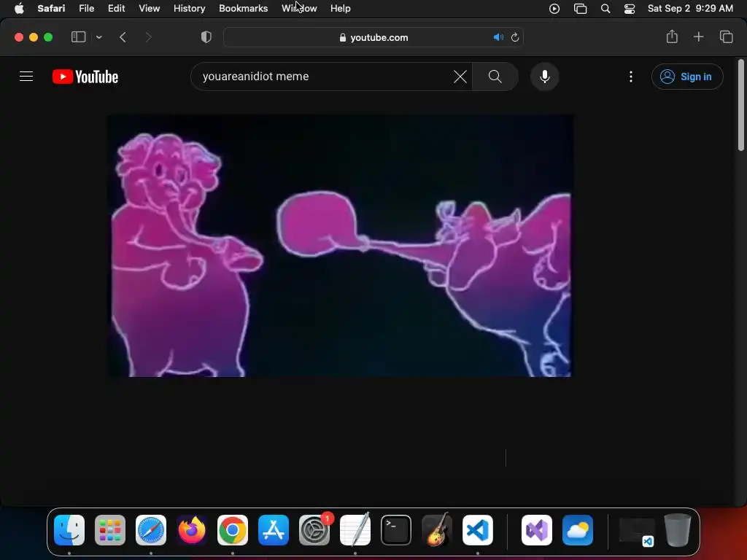747x560 pixels.
Task: Open the Now Playing menu bar item
Action: point(554,9)
